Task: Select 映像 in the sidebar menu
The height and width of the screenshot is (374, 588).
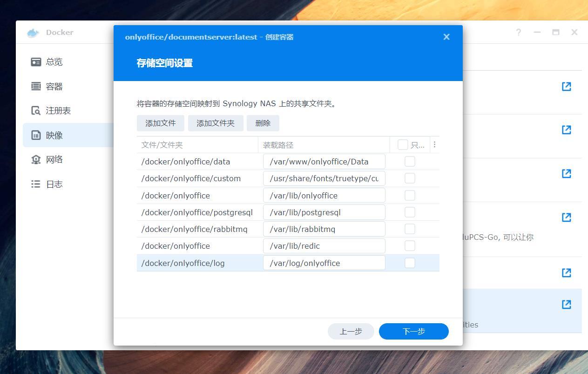Action: 35,135
